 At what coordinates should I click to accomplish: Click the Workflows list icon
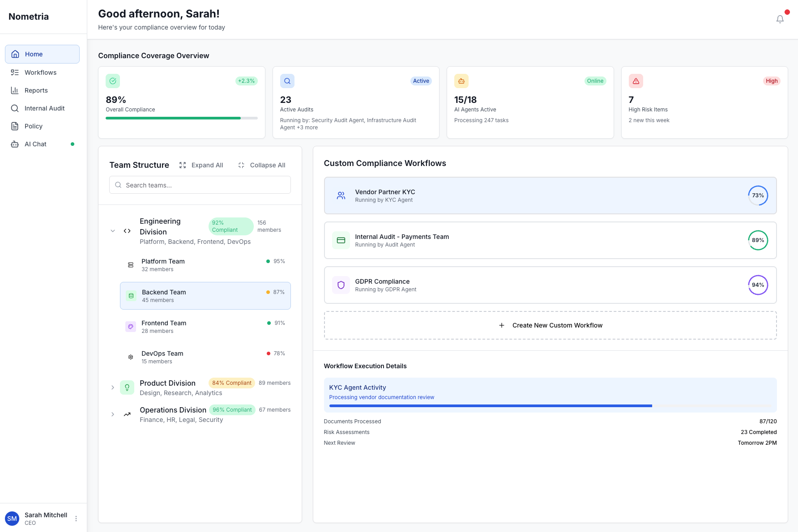tap(15, 72)
